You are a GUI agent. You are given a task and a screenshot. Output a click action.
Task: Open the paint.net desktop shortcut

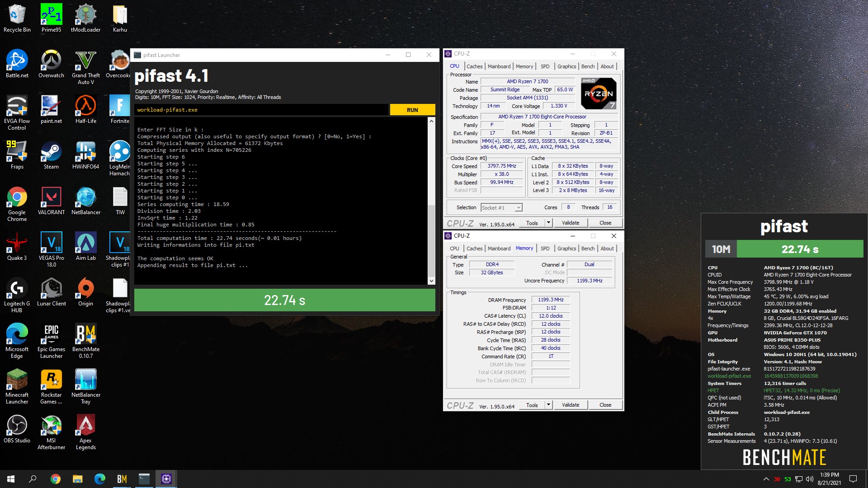point(51,109)
